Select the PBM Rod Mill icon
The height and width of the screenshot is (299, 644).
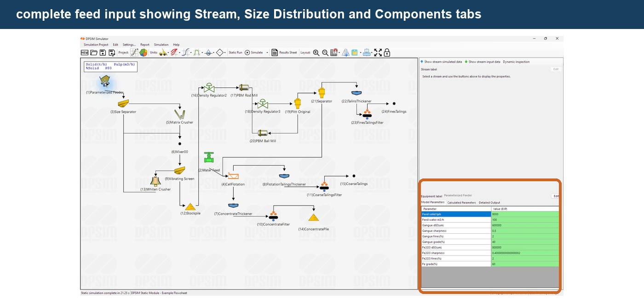[244, 87]
